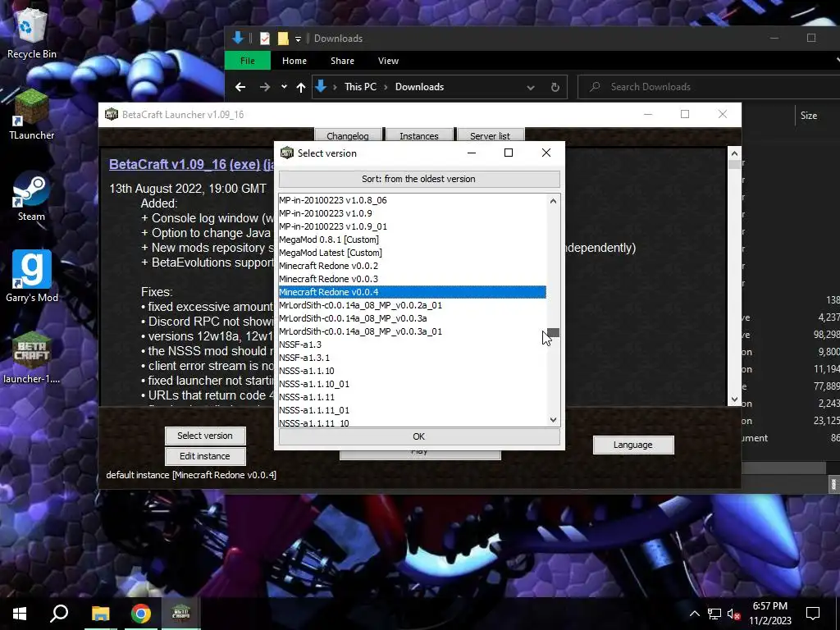The width and height of the screenshot is (840, 630).
Task: Click the Windows Start button
Action: point(20,614)
